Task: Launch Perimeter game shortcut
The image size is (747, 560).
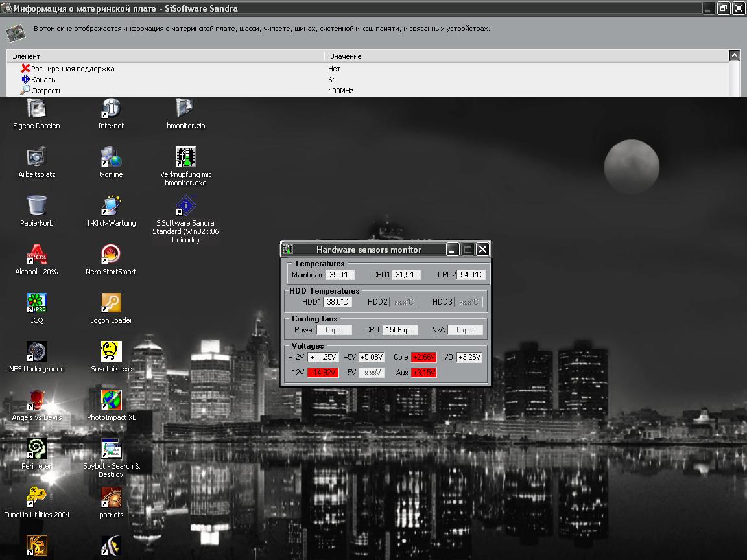Action: (36, 449)
